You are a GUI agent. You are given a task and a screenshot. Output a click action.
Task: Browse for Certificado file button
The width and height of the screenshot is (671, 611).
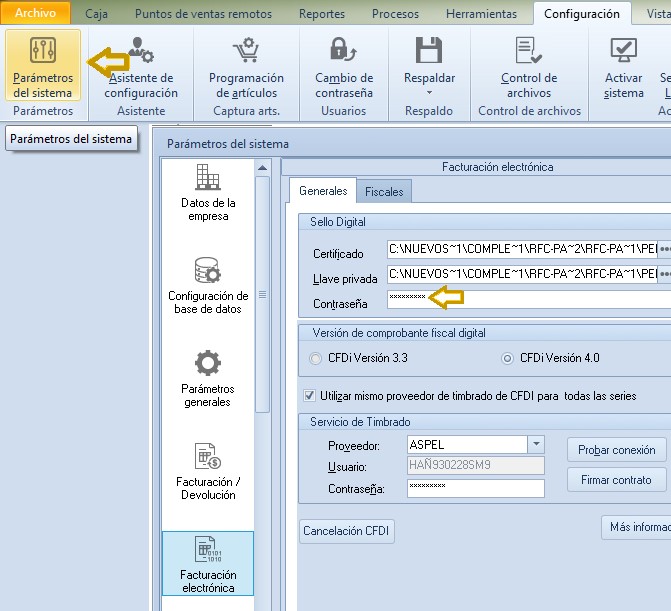(x=665, y=249)
